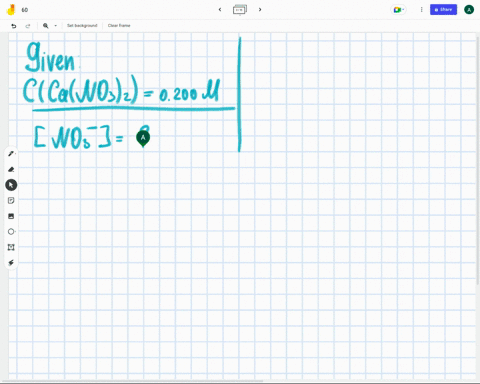Activate the Laser pointer tool
Viewport: 480px width, 384px height.
[11, 263]
